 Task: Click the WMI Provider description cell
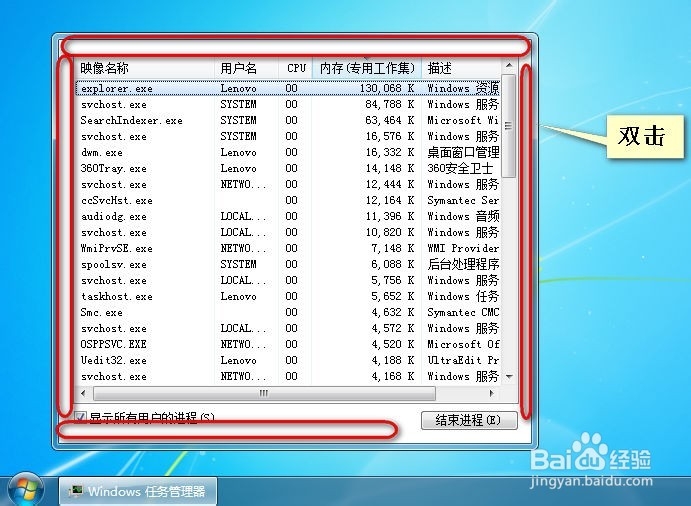click(463, 249)
